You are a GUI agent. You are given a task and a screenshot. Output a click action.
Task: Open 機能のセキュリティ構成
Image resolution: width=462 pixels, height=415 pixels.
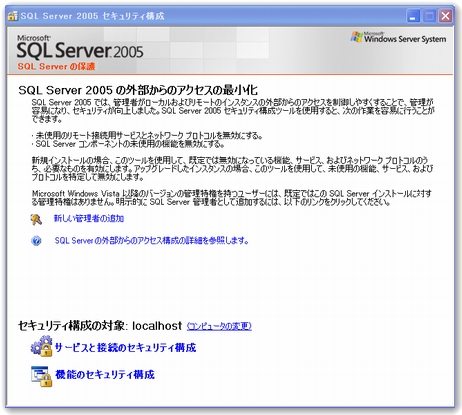(105, 375)
